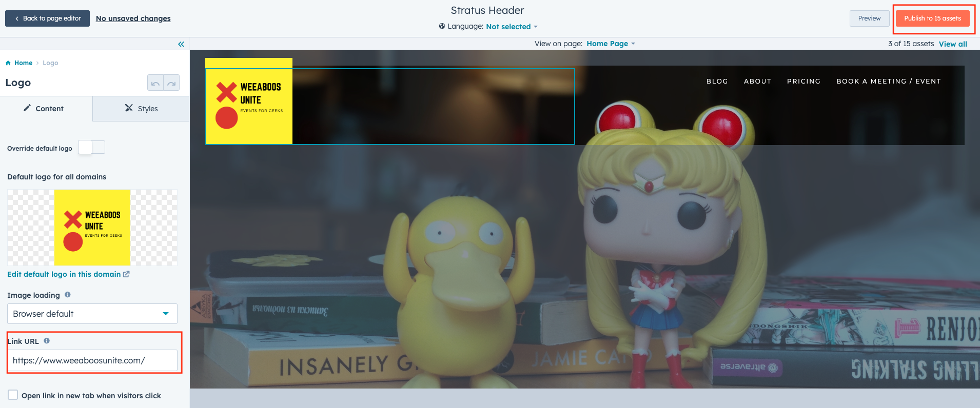The height and width of the screenshot is (408, 980).
Task: Click the Link URL input field
Action: pyautogui.click(x=92, y=360)
